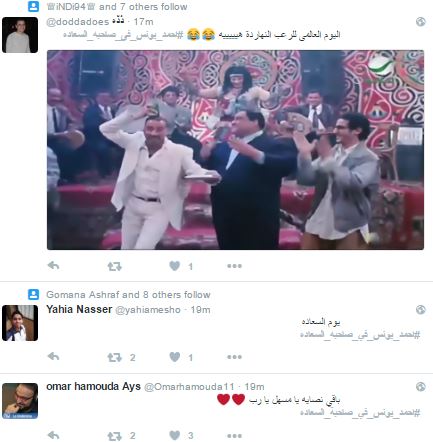Like Yahia Nasser's tweet
This screenshot has height=442, width=433.
point(175,357)
